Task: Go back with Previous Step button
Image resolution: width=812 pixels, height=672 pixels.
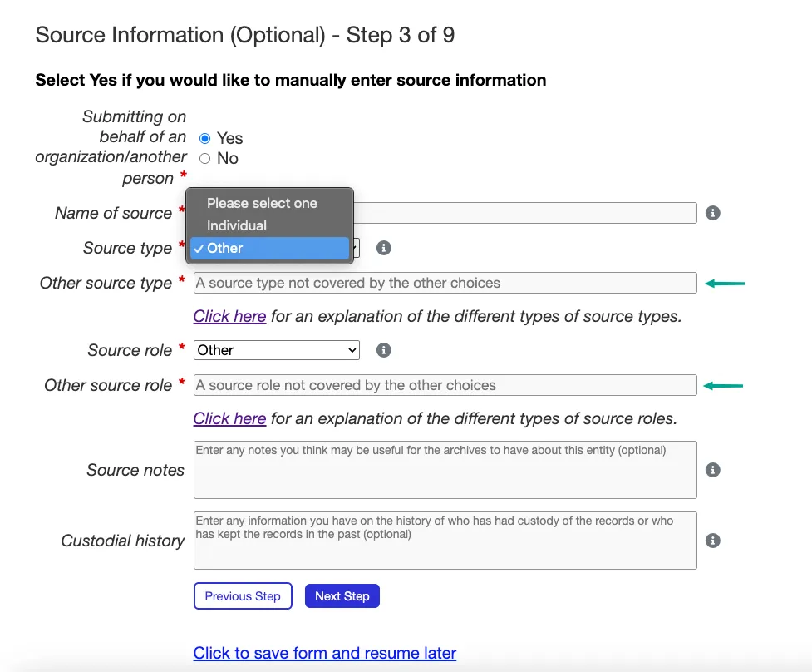Action: [243, 595]
